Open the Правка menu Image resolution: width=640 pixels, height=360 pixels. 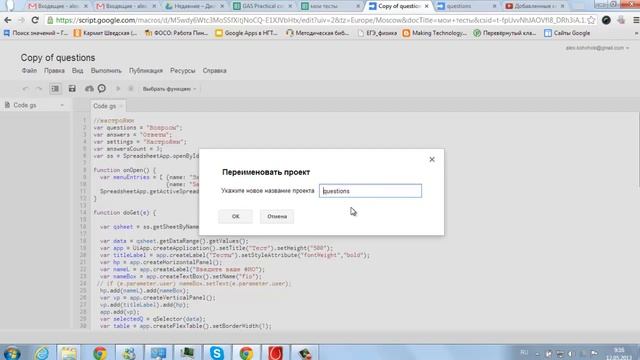[54, 71]
